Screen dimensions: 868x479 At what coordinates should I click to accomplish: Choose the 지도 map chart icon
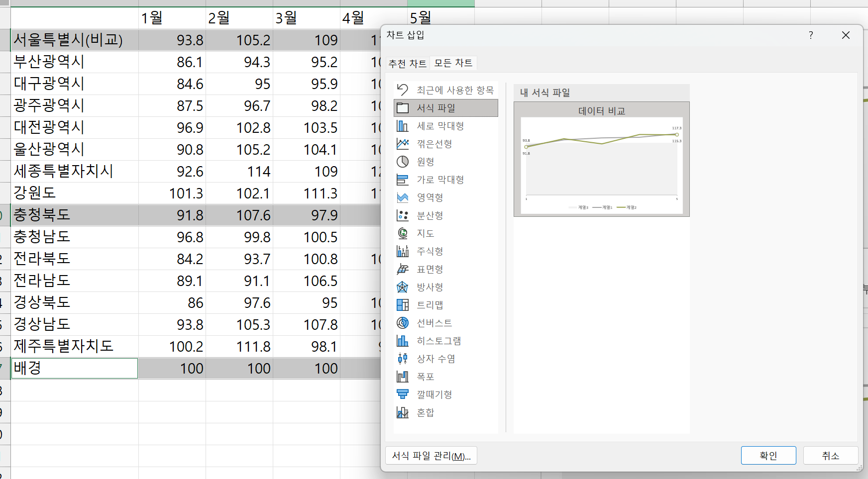[403, 233]
